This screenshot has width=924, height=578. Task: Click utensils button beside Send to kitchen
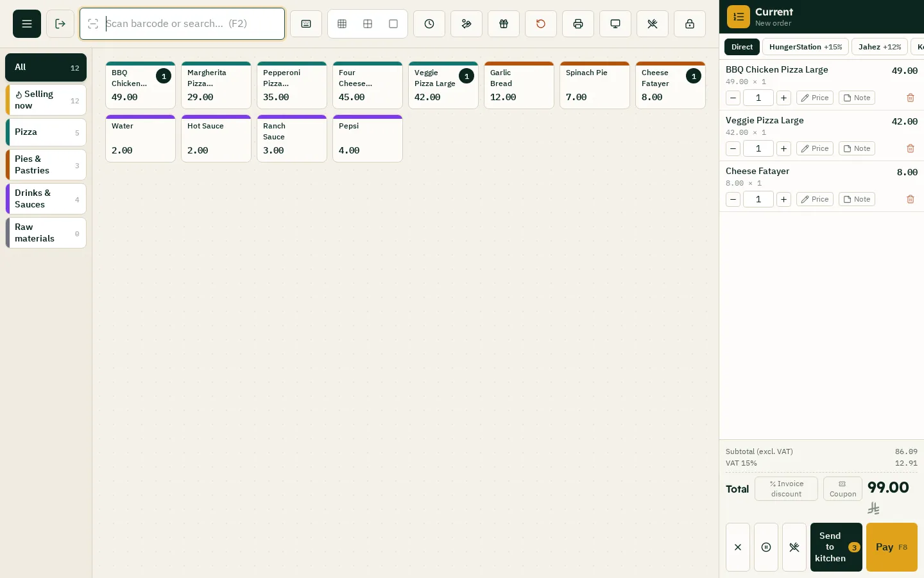coord(794,547)
